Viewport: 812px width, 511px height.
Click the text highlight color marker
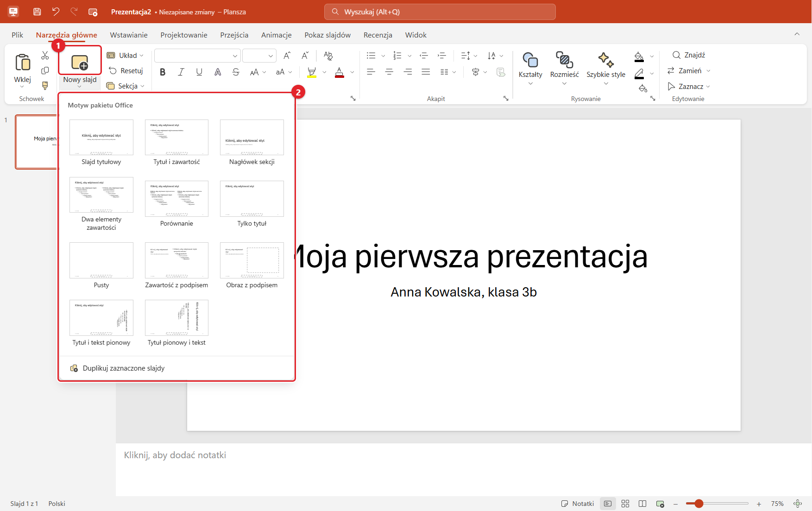312,72
